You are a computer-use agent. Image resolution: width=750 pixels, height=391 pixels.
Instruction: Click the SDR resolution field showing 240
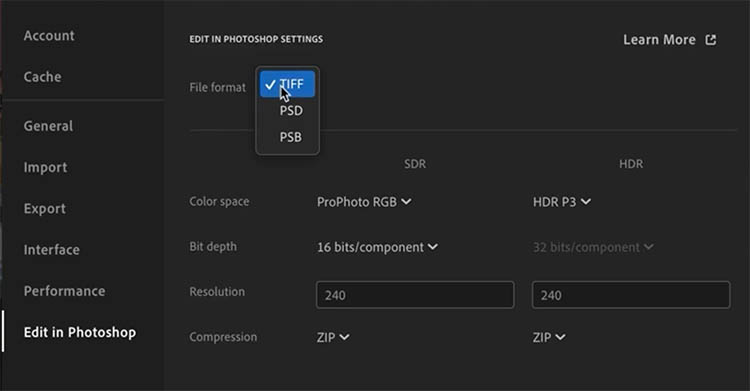coord(415,295)
